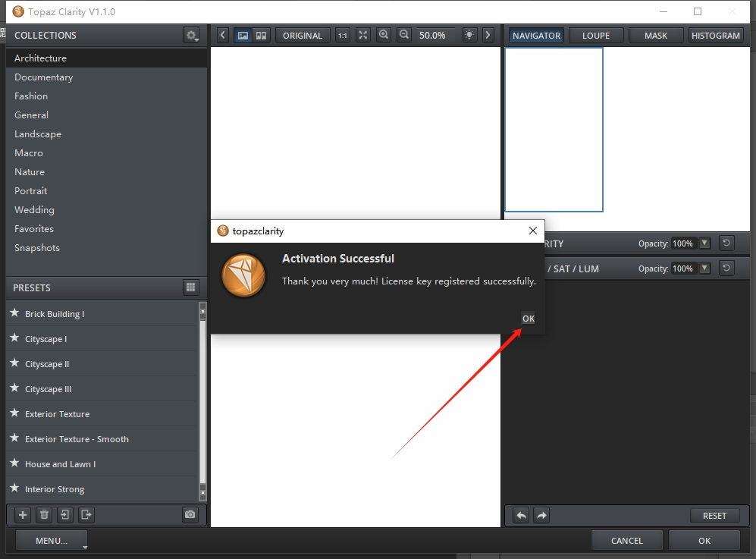Screen dimensions: 756x559
Task: Apply the Cityscape II preset
Action: pyautogui.click(x=102, y=363)
